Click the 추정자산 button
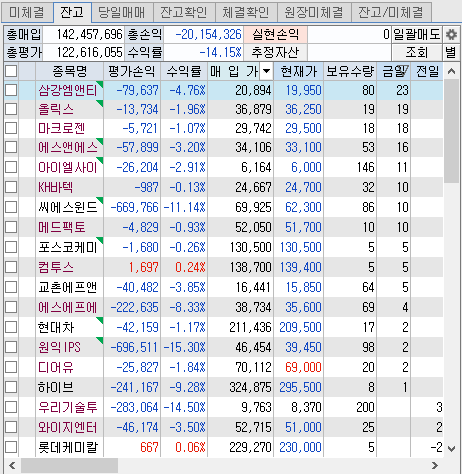This screenshot has width=462, height=474. 275,52
